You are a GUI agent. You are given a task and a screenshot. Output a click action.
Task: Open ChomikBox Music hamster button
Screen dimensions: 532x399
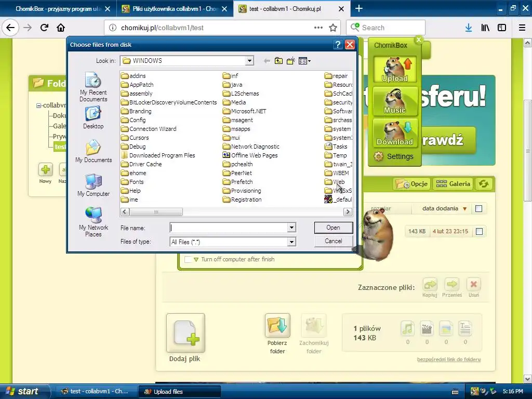point(395,101)
